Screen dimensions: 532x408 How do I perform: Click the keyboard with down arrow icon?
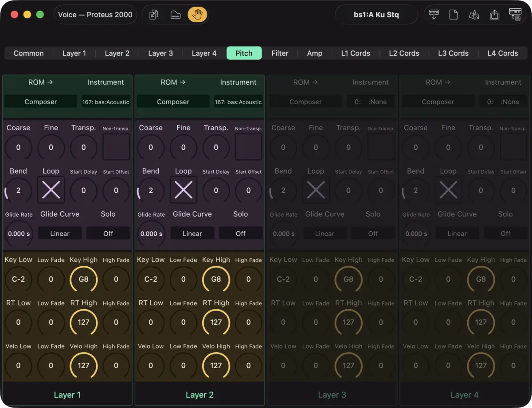tap(434, 15)
